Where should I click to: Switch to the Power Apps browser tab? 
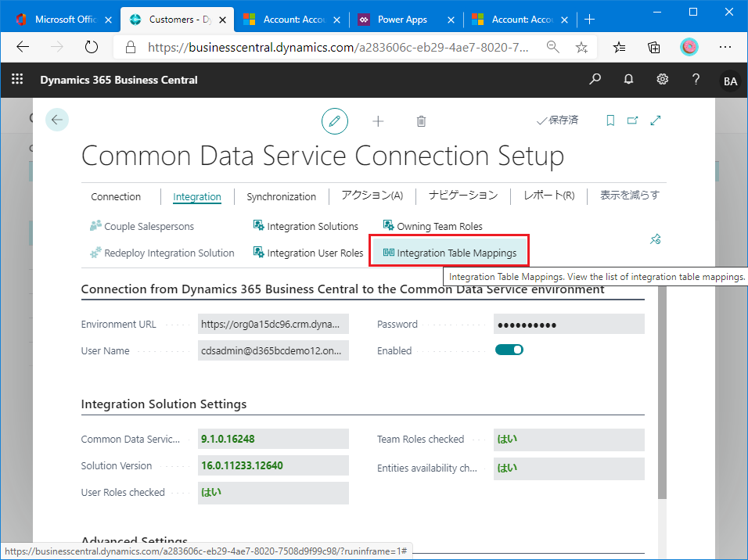(x=402, y=20)
